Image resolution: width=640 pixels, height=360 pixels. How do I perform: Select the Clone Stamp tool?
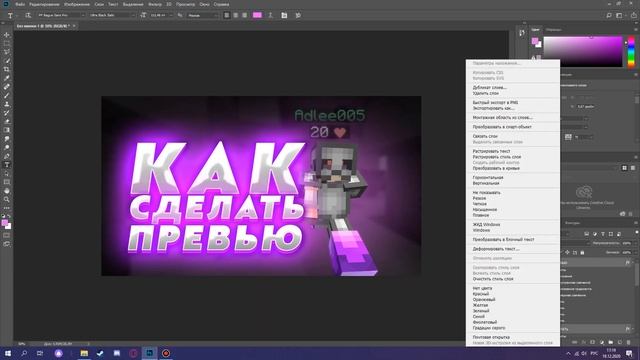pyautogui.click(x=7, y=104)
